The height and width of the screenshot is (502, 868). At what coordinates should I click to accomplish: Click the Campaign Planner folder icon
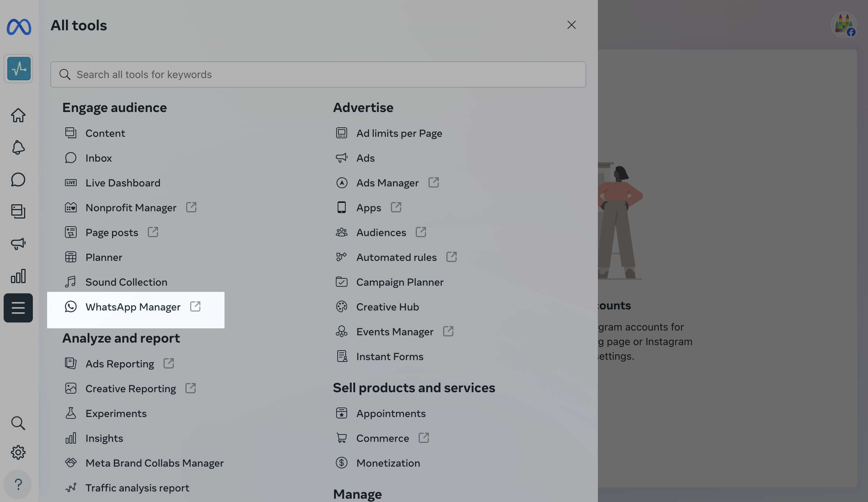coord(341,282)
